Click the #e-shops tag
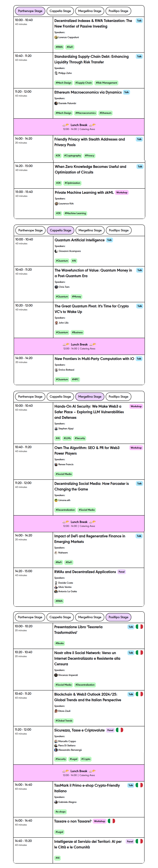The width and height of the screenshot is (158, 868). (61, 812)
